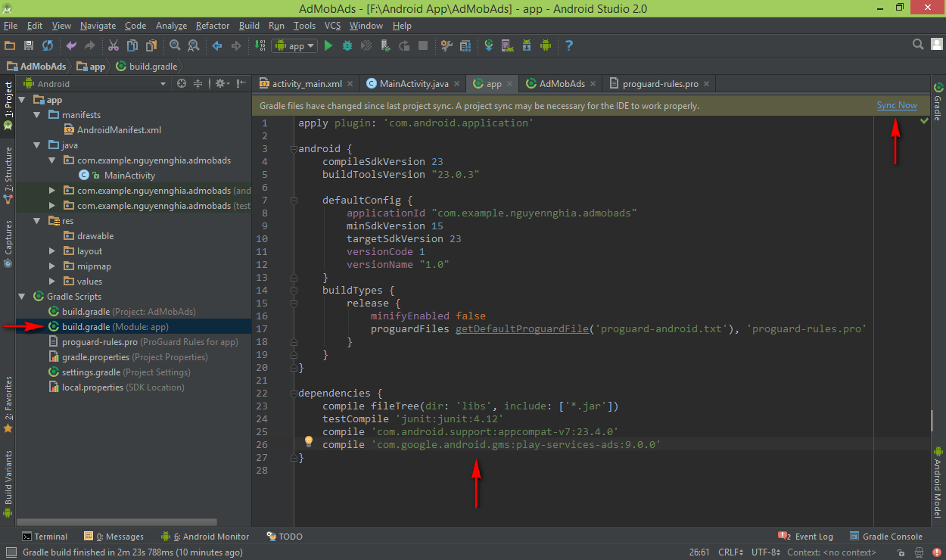The height and width of the screenshot is (560, 946).
Task: Click Scroll from Source target icon
Action: click(182, 83)
